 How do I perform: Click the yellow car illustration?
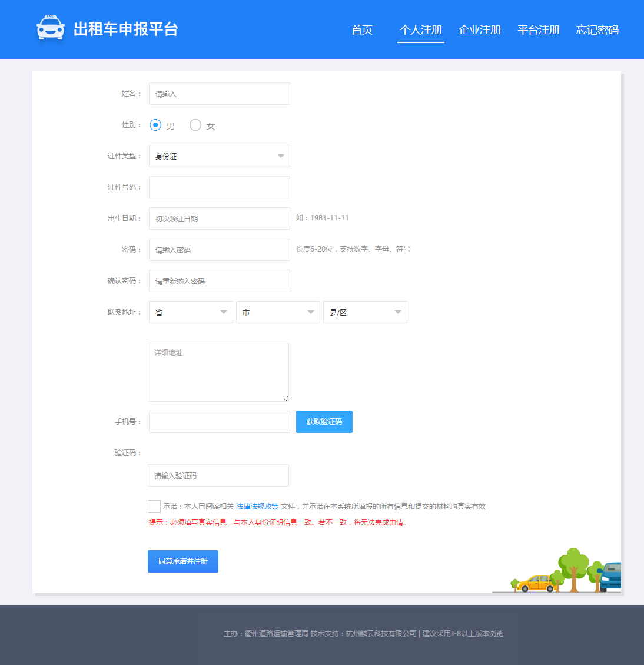(x=536, y=583)
